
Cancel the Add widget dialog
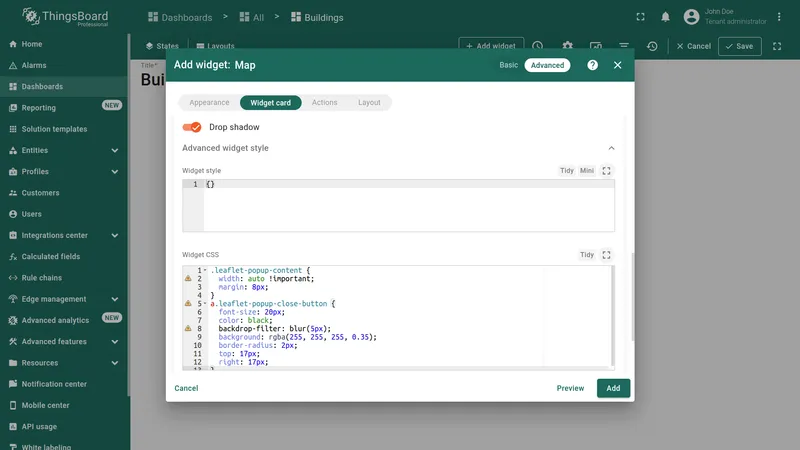coord(186,388)
